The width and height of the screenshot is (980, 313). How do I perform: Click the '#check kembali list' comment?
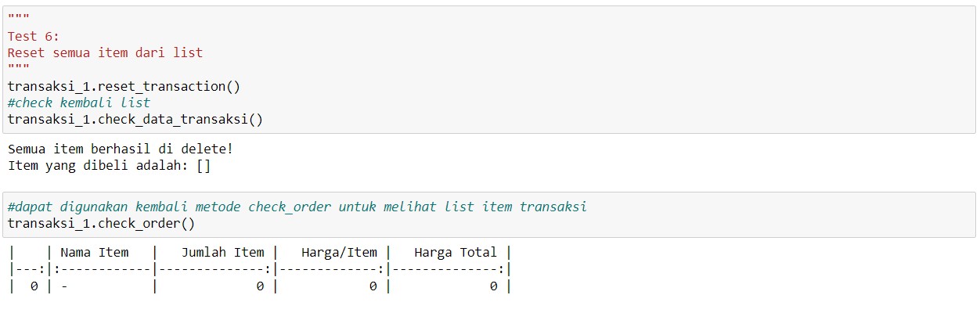(79, 103)
